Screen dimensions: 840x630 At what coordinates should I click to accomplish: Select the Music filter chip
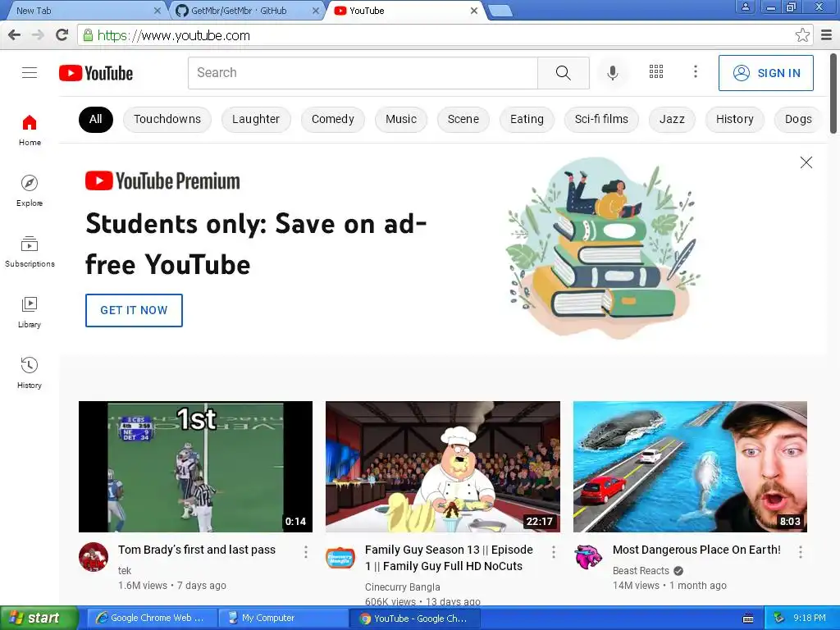400,119
